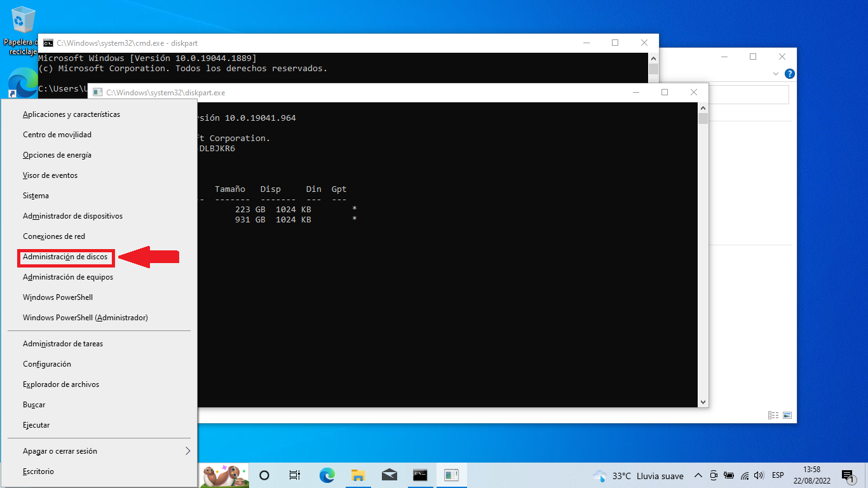Click the Cortana circle icon on the taskbar

tap(264, 475)
